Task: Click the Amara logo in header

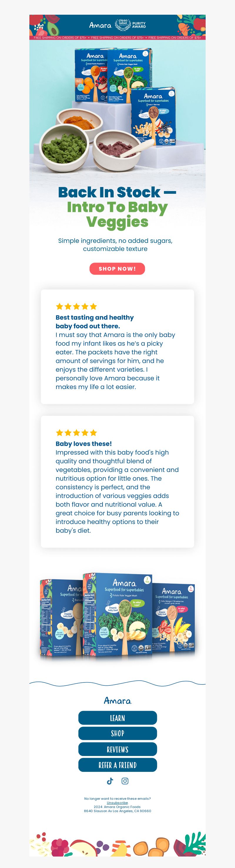Action: [100, 25]
